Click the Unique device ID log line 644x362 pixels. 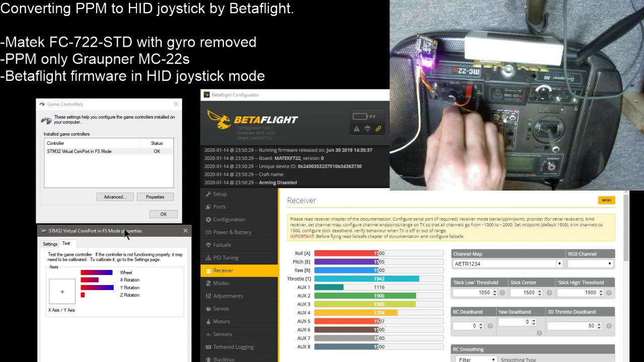pyautogui.click(x=283, y=166)
